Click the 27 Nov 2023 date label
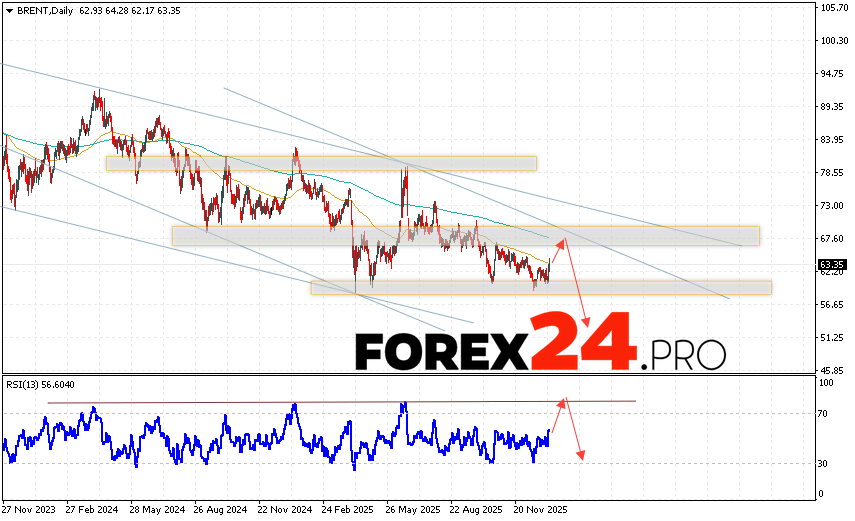 (x=29, y=507)
